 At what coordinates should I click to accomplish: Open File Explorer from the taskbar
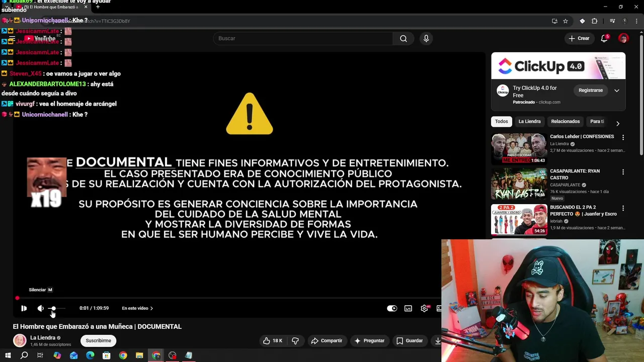pyautogui.click(x=139, y=355)
